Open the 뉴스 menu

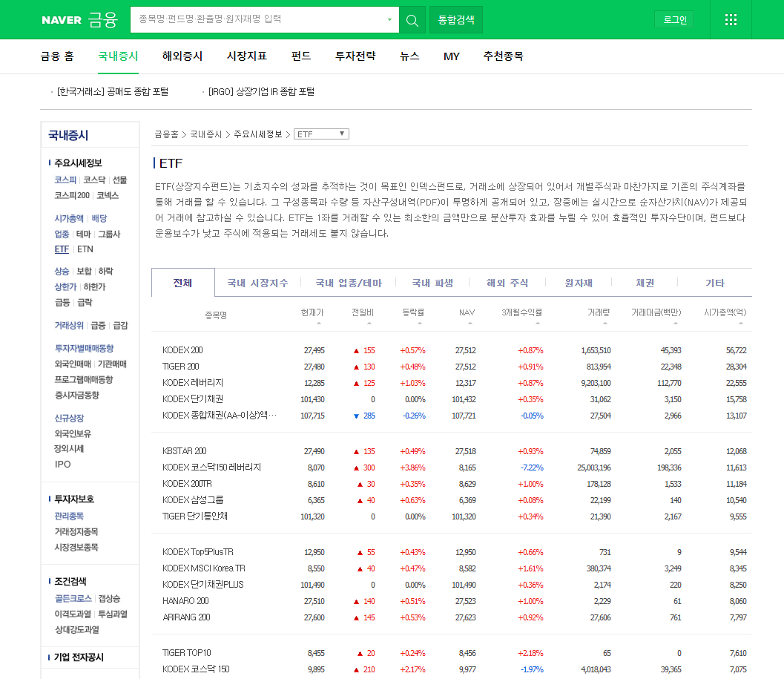(409, 56)
